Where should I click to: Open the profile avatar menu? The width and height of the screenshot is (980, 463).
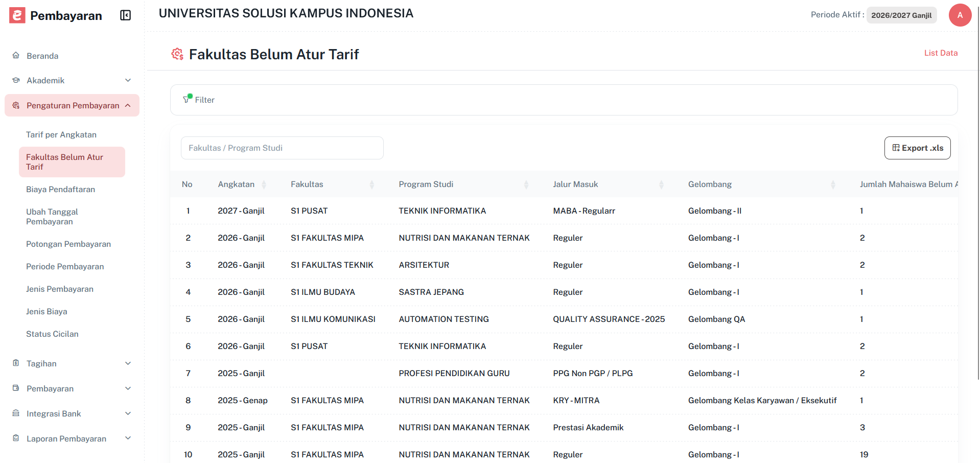(x=960, y=15)
